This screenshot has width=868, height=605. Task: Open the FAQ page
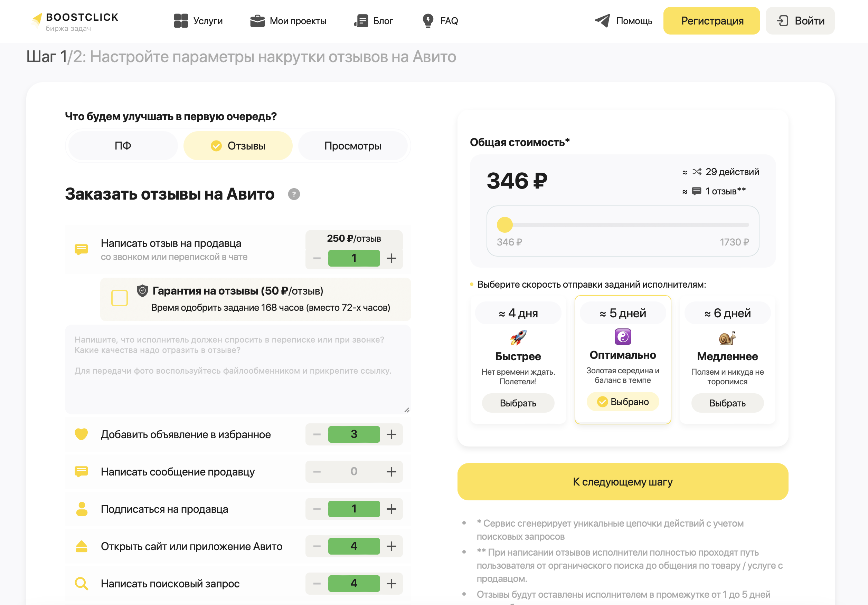point(440,21)
